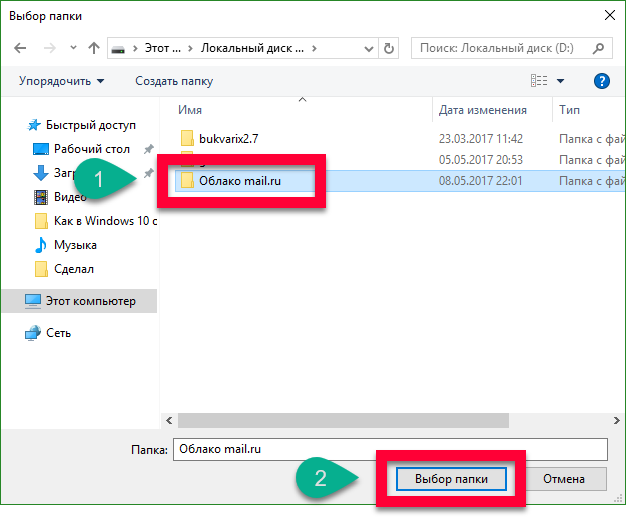The width and height of the screenshot is (626, 526).
Task: Open the help question mark icon
Action: [x=602, y=81]
